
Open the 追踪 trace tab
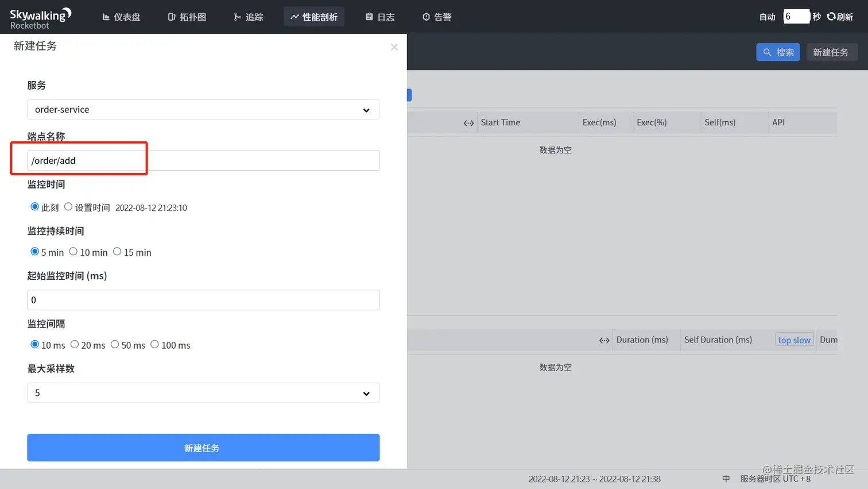pyautogui.click(x=249, y=17)
